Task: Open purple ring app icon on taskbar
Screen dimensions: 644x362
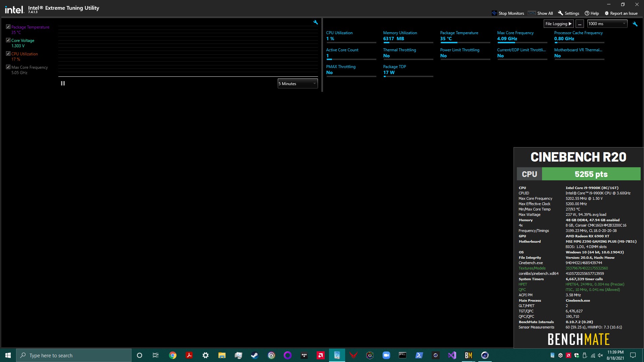Action: coord(288,355)
